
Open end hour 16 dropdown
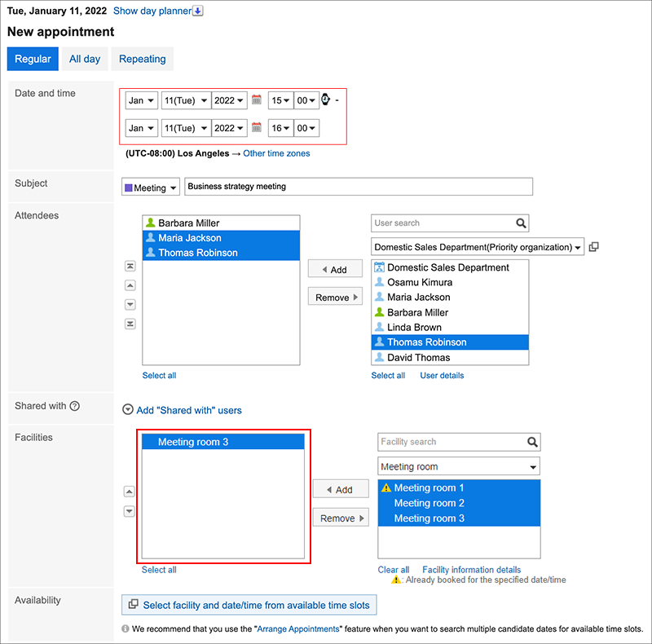point(280,128)
